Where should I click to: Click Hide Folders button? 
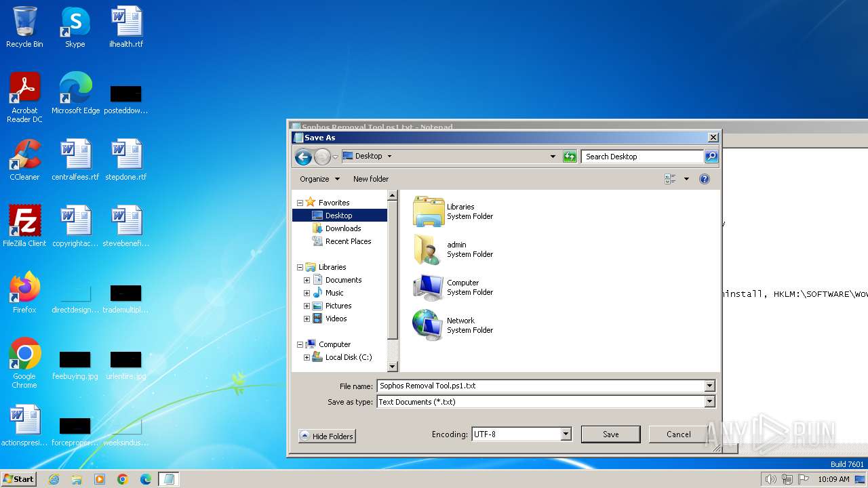click(327, 436)
